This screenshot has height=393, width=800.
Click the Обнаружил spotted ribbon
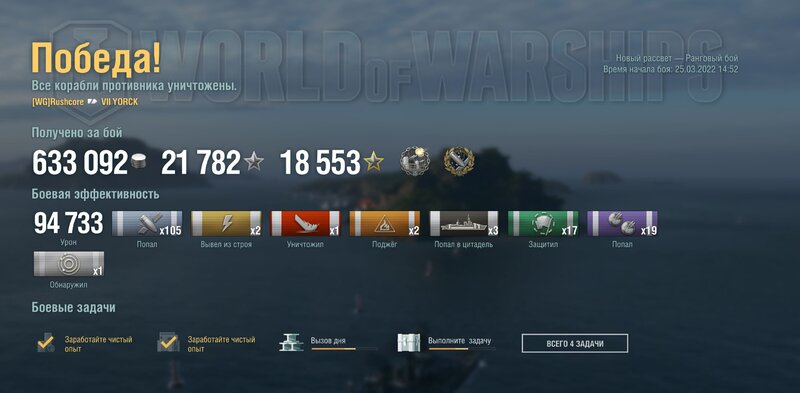tap(69, 264)
